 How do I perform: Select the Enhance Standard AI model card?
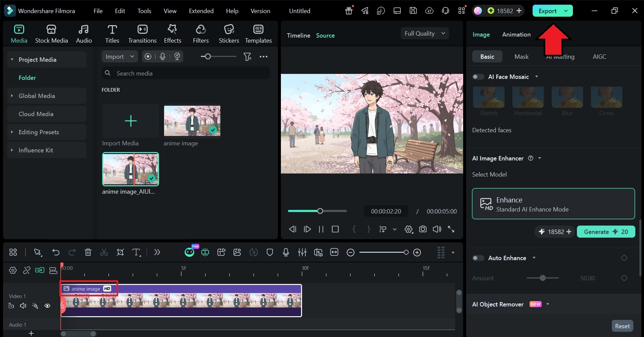pyautogui.click(x=553, y=204)
